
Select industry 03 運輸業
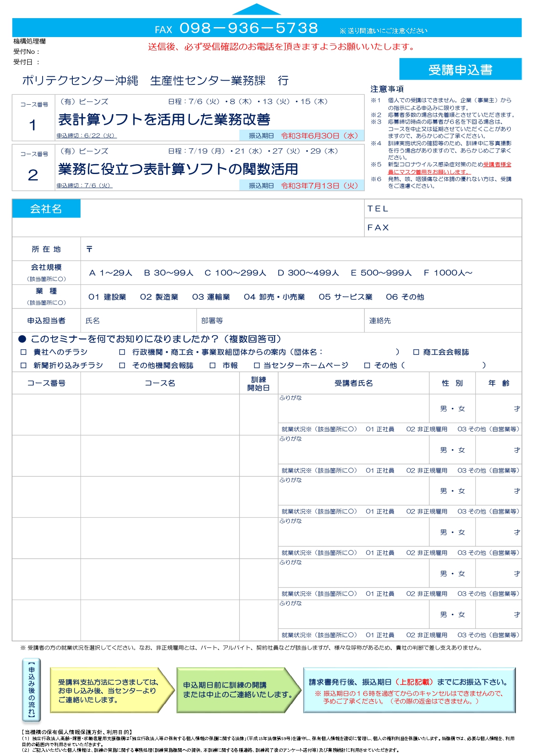point(211,297)
